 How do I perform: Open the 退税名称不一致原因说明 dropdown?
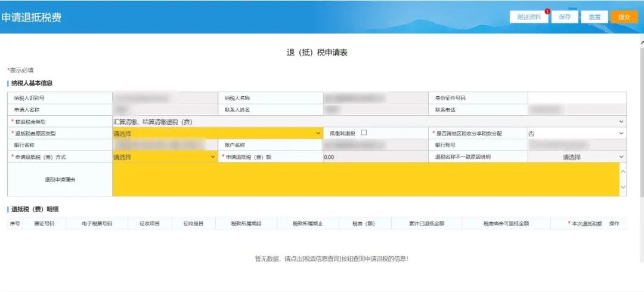pos(577,156)
